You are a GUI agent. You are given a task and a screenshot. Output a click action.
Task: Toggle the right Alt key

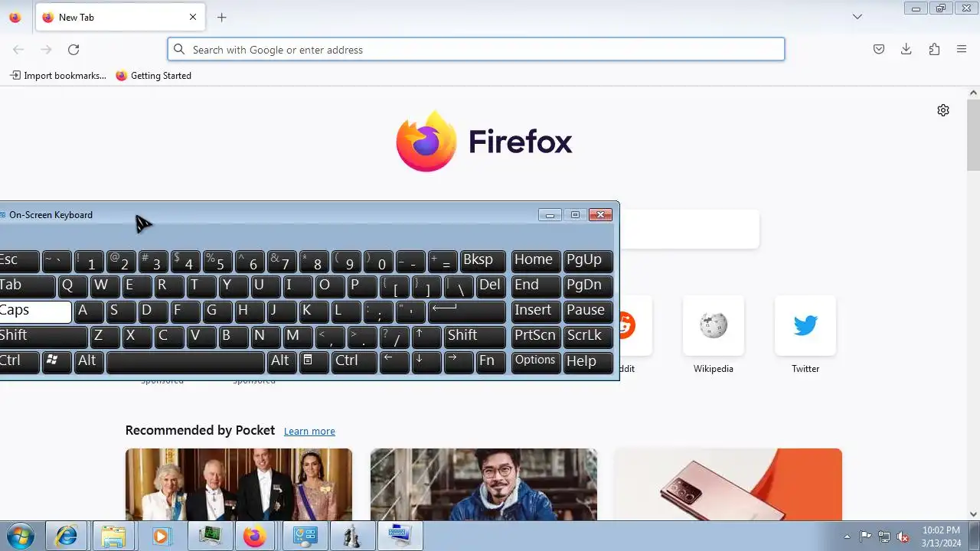click(x=282, y=361)
